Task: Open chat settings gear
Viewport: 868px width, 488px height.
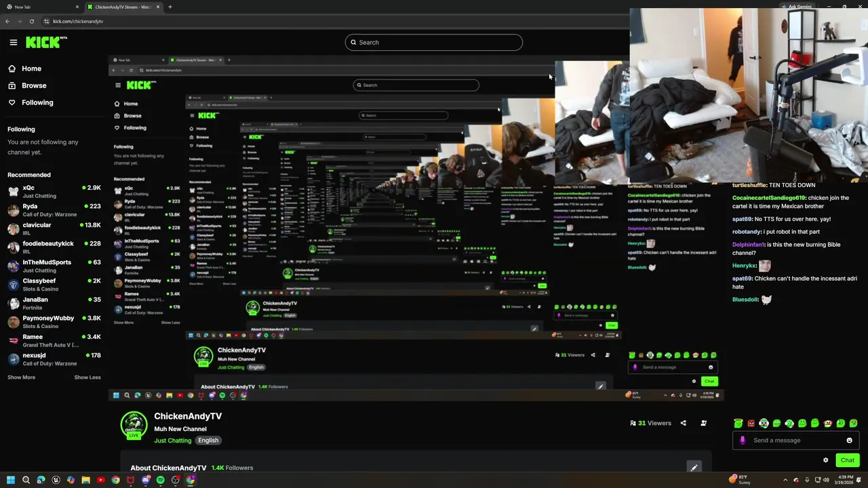Action: 825,460
